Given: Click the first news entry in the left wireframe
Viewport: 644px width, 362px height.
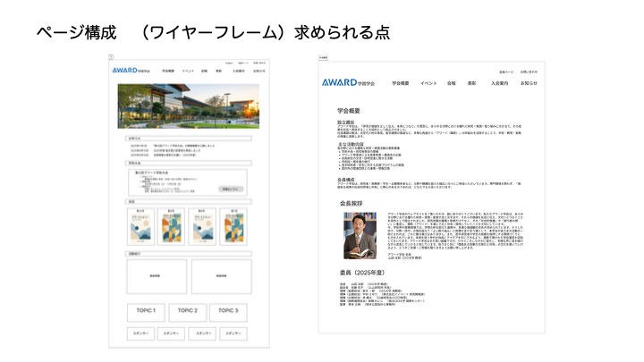Looking at the screenshot, I should [x=173, y=146].
